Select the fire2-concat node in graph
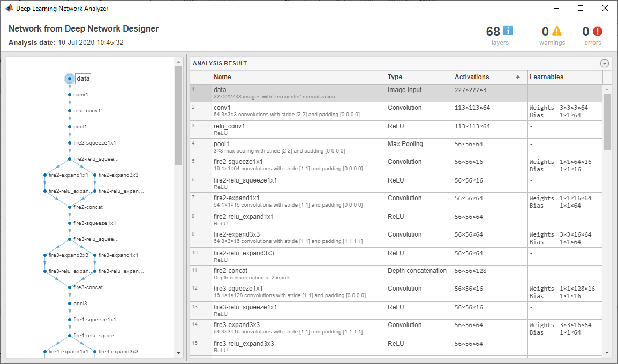Viewport: 618px width, 364px height. pyautogui.click(x=70, y=207)
